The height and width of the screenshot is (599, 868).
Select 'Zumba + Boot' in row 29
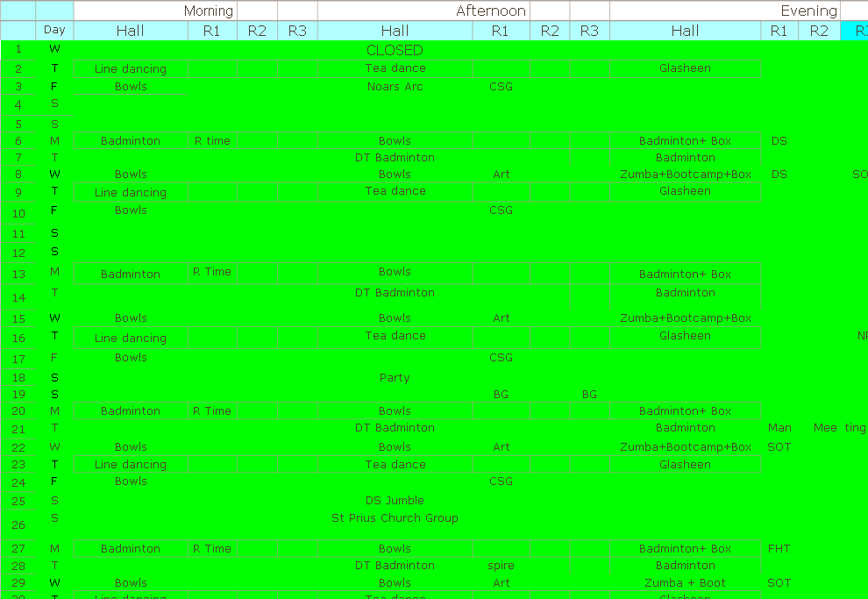pyautogui.click(x=686, y=583)
